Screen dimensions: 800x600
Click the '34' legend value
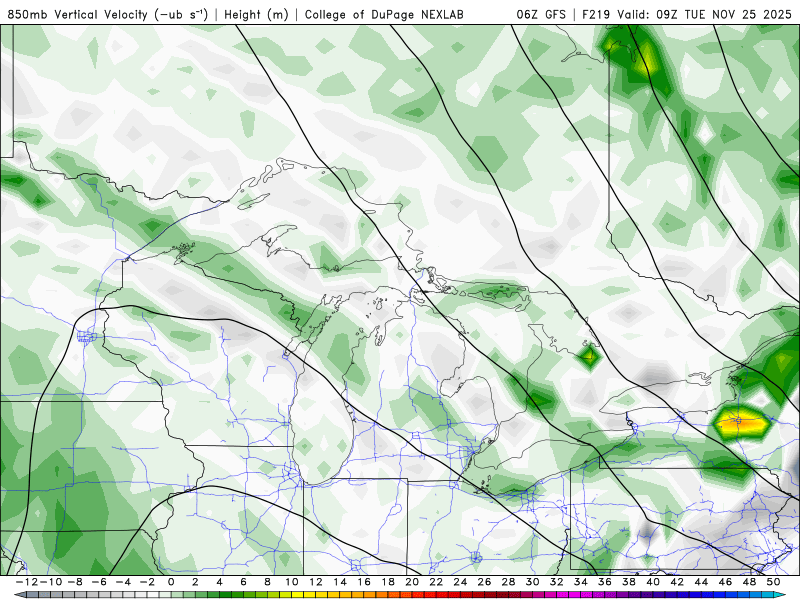tap(581, 582)
